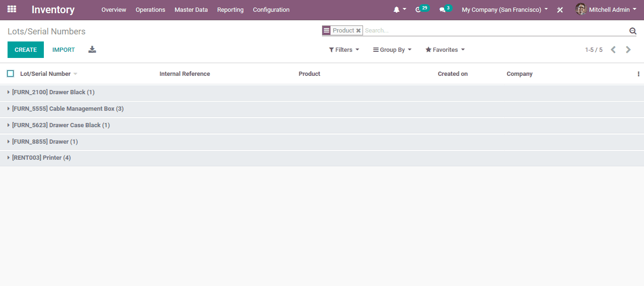Click the search magnifier icon
The width and height of the screenshot is (644, 286).
click(x=633, y=31)
